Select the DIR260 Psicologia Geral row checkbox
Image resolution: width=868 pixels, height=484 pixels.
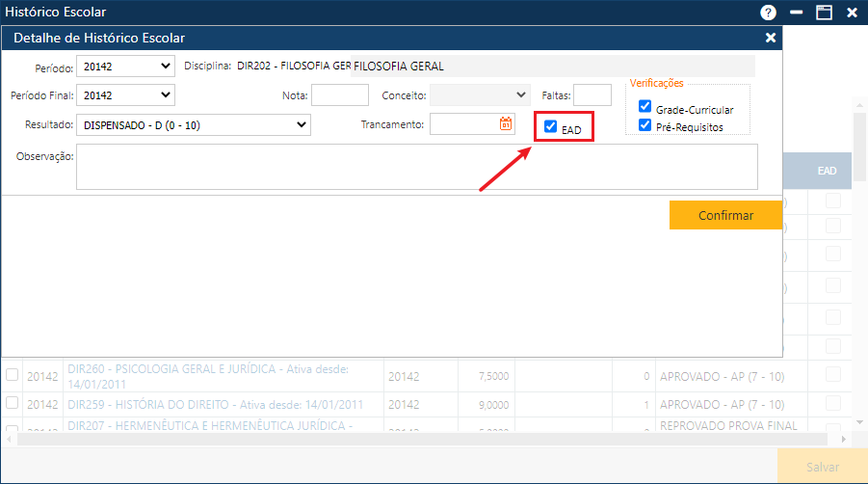pos(13,375)
